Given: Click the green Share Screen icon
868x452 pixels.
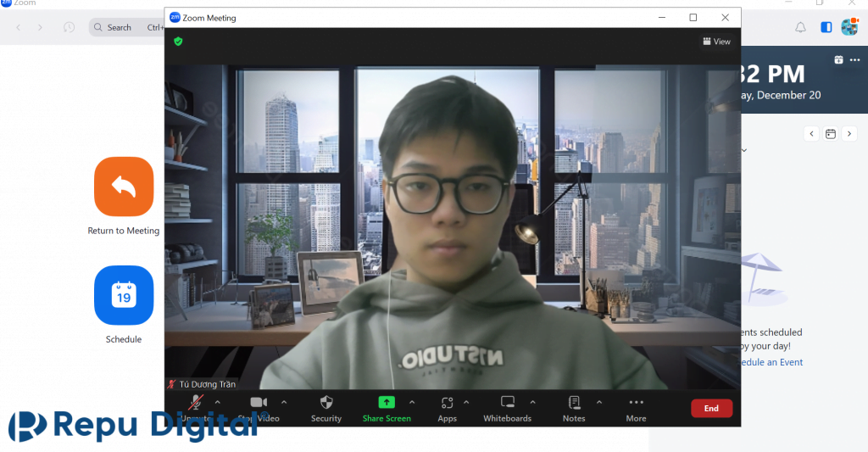Looking at the screenshot, I should pos(387,403).
